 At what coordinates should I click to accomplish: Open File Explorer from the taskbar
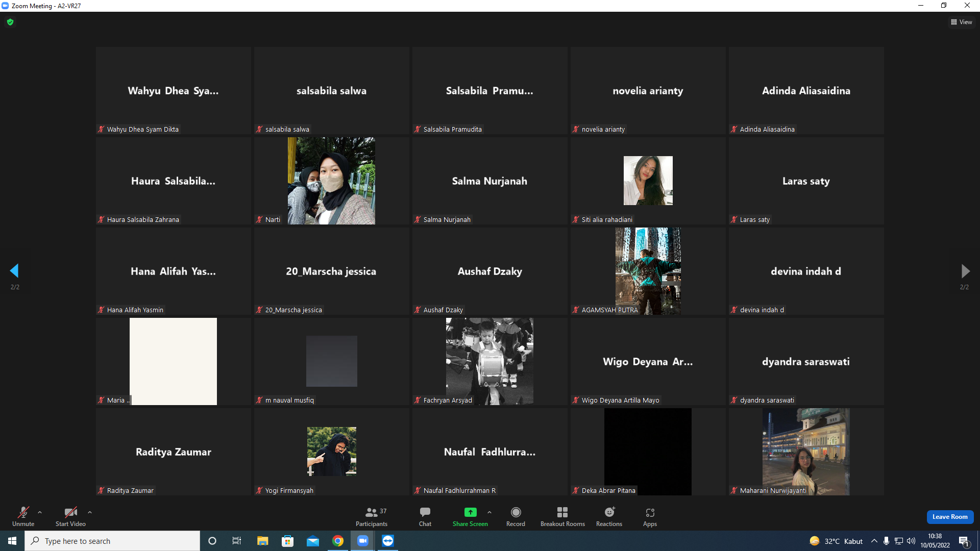262,541
